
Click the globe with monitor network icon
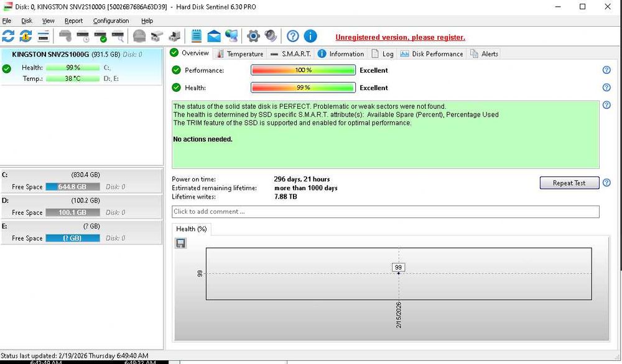tap(231, 36)
